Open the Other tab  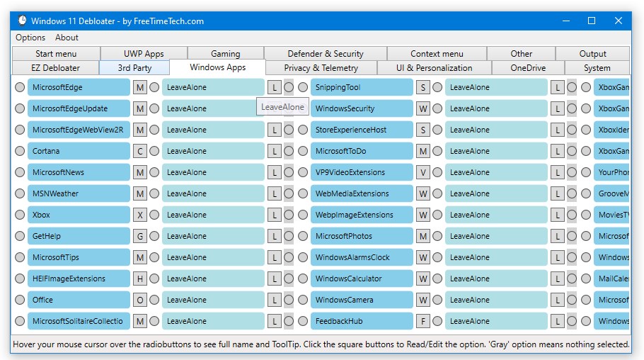[521, 53]
